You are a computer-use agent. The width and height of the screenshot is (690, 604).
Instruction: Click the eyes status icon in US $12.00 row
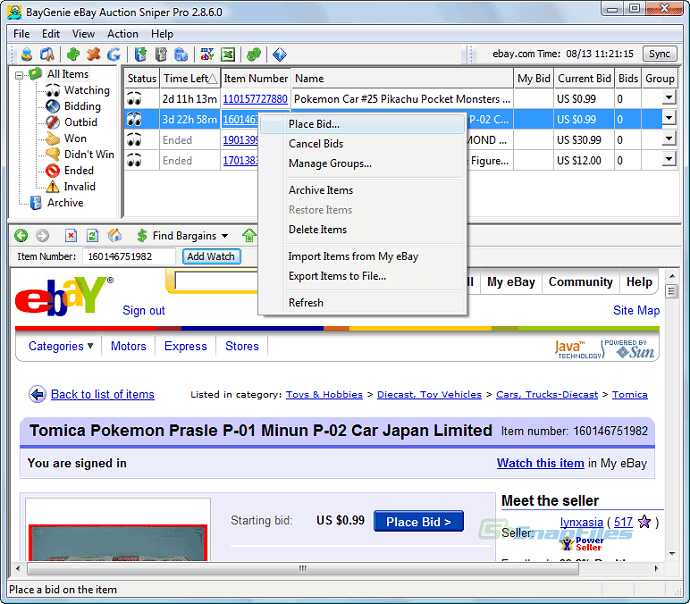[134, 160]
